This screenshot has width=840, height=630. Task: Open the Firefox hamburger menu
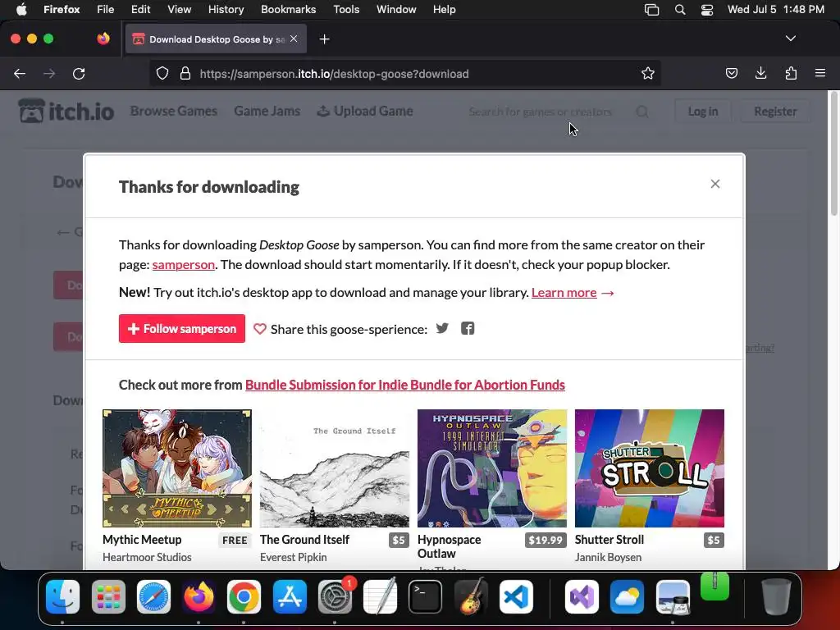[x=820, y=73]
